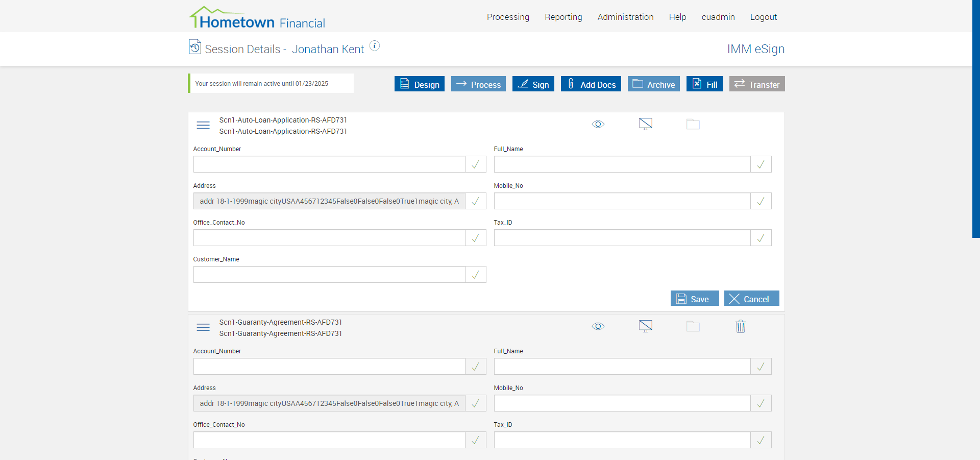The height and width of the screenshot is (460, 980).
Task: Click the Process button
Action: click(478, 84)
